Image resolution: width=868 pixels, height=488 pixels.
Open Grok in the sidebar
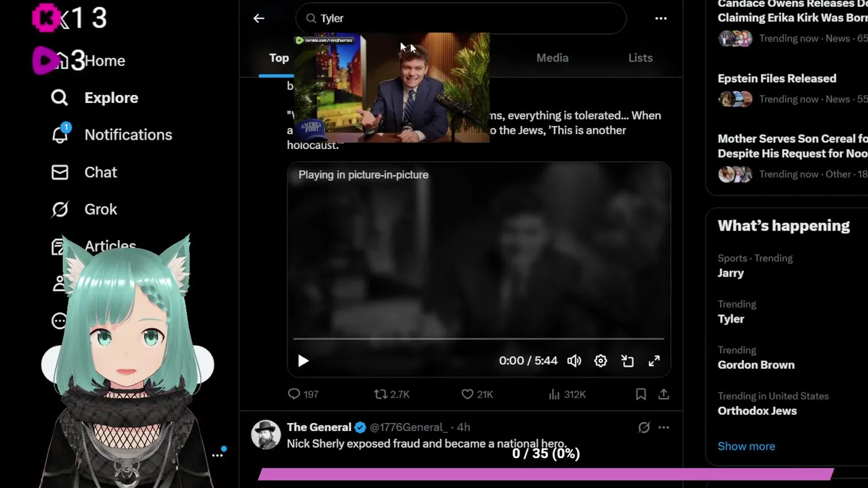100,209
